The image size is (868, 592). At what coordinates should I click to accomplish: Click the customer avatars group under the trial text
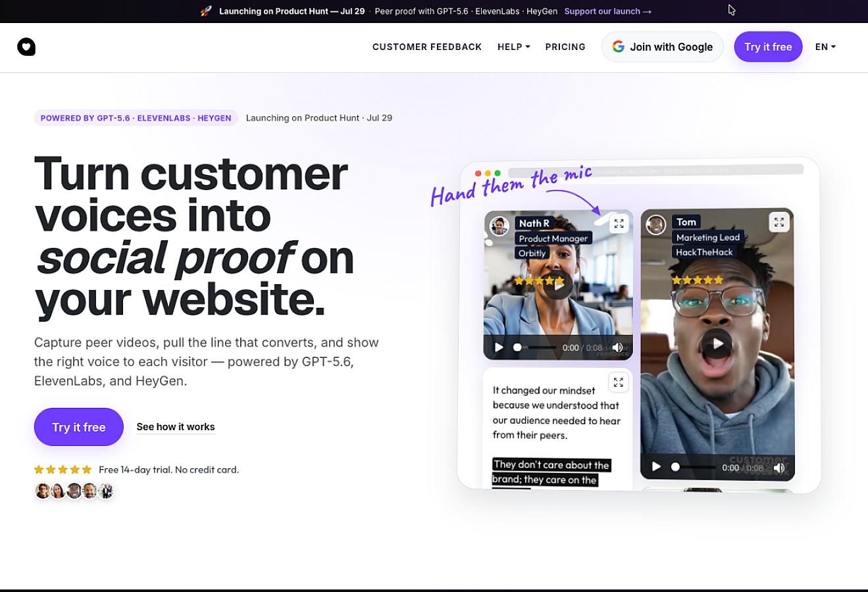coord(74,491)
